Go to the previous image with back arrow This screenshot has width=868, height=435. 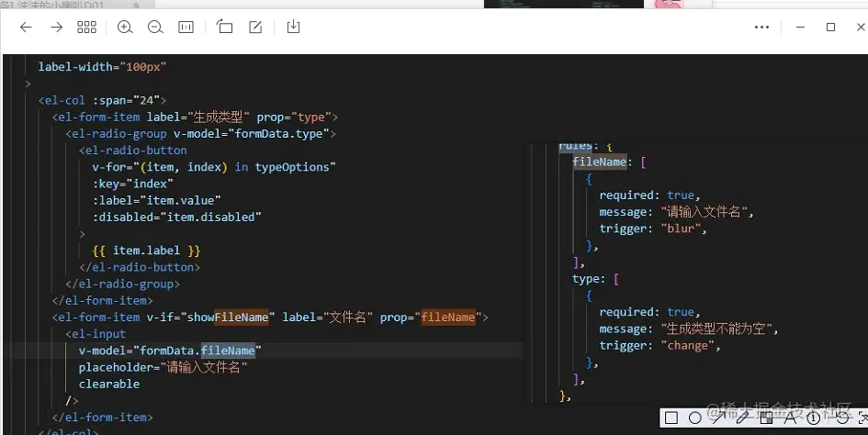[26, 28]
